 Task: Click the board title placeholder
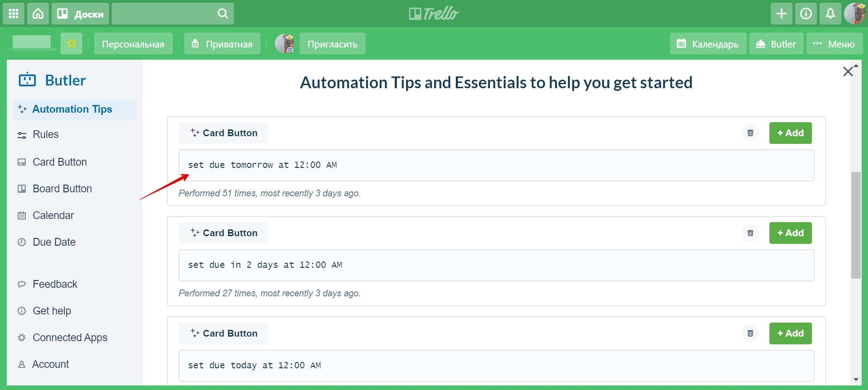pos(32,42)
